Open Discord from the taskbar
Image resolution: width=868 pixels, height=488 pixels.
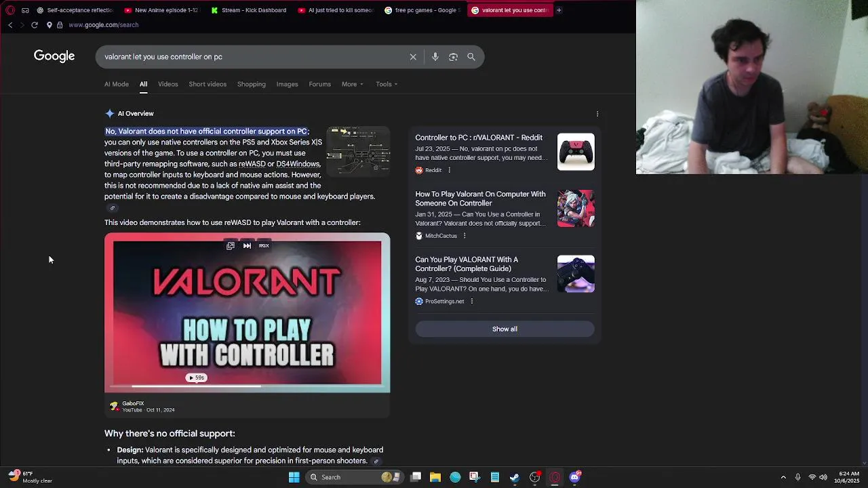pyautogui.click(x=575, y=477)
